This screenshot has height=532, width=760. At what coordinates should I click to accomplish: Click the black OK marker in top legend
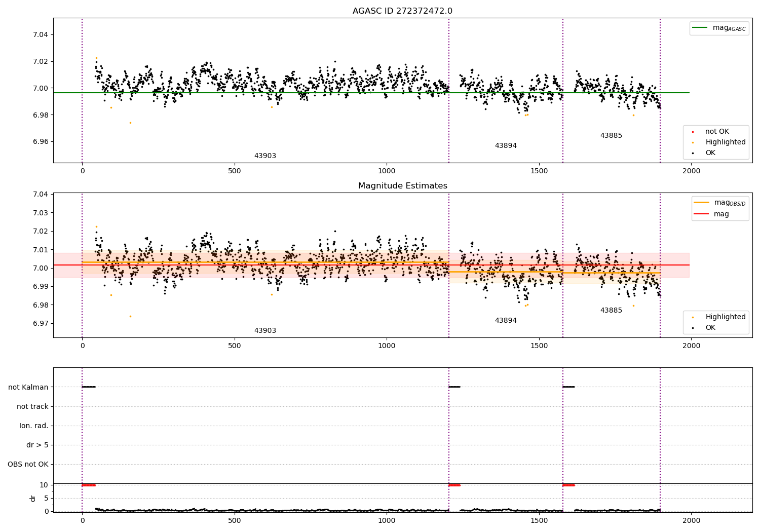tap(693, 153)
